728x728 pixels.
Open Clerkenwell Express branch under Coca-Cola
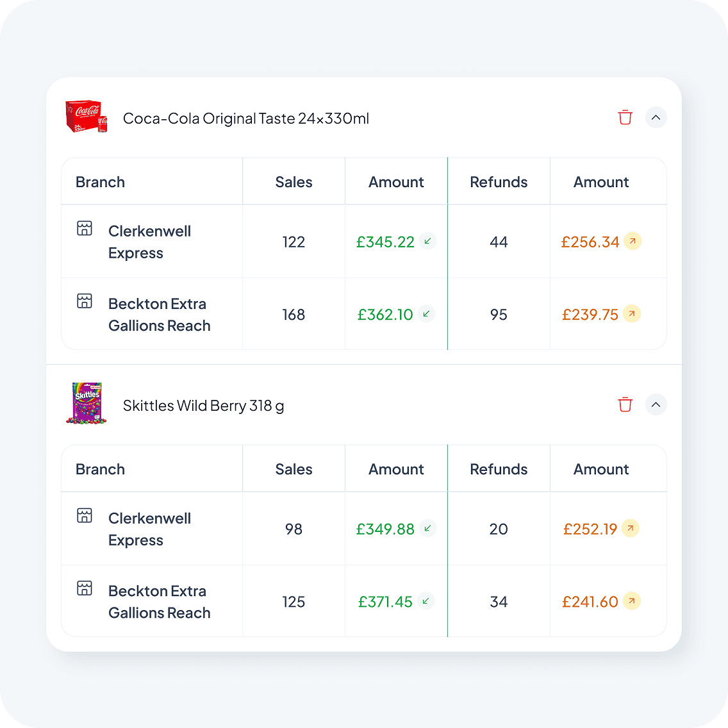tap(149, 242)
